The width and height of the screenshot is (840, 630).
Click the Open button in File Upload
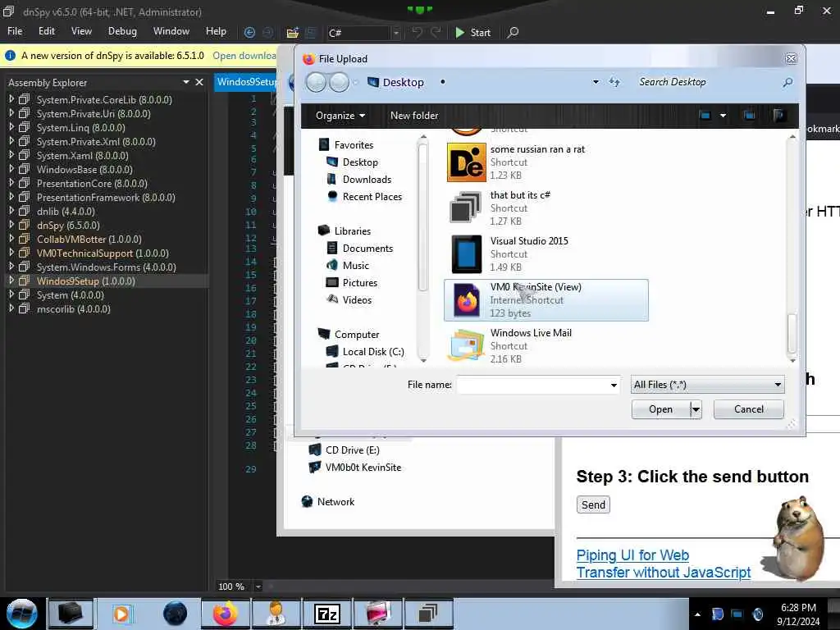[x=660, y=409]
